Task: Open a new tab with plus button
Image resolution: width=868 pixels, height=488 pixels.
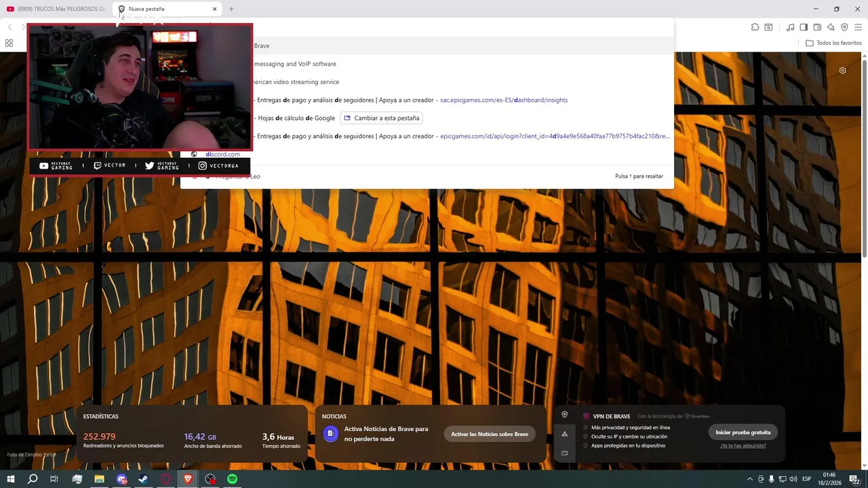Action: pos(231,9)
